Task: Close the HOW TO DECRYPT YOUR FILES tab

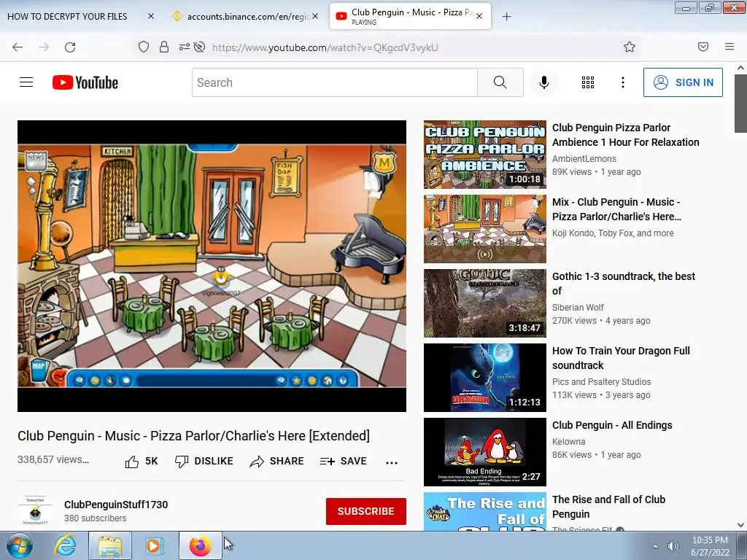Action: pyautogui.click(x=150, y=16)
